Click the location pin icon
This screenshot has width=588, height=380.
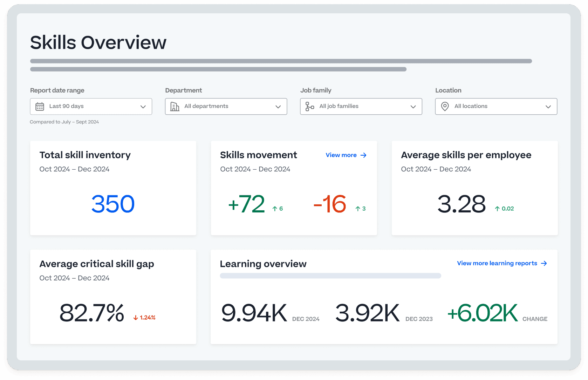click(x=445, y=106)
